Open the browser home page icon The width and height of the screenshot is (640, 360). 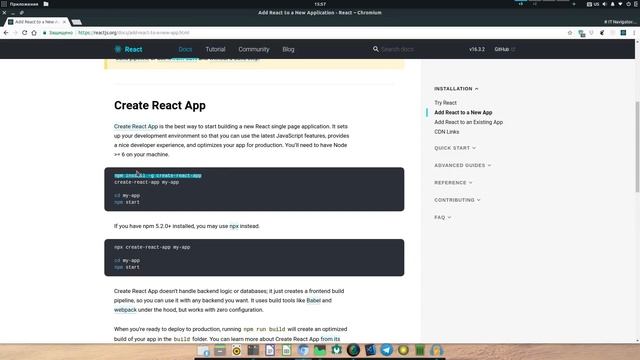[x=34, y=33]
